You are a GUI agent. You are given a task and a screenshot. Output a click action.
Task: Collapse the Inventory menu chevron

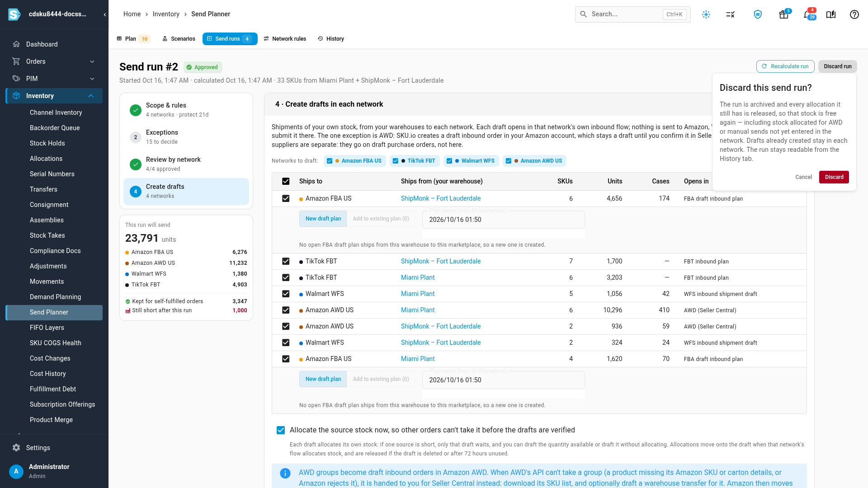(x=91, y=96)
